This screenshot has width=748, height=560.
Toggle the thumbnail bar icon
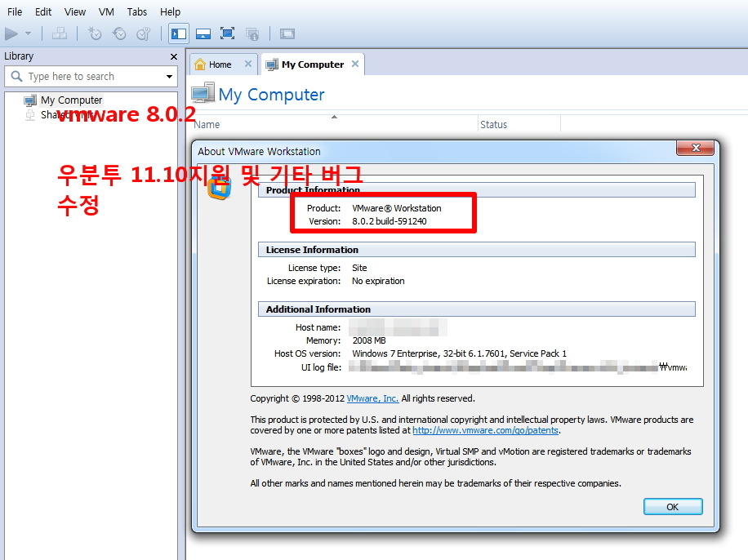(203, 33)
